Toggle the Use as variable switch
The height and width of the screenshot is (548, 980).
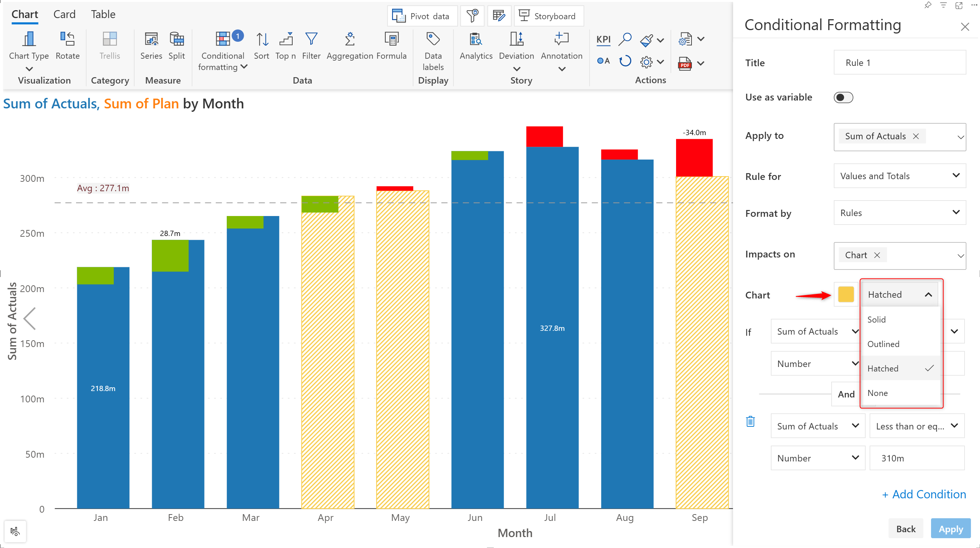[x=843, y=97]
